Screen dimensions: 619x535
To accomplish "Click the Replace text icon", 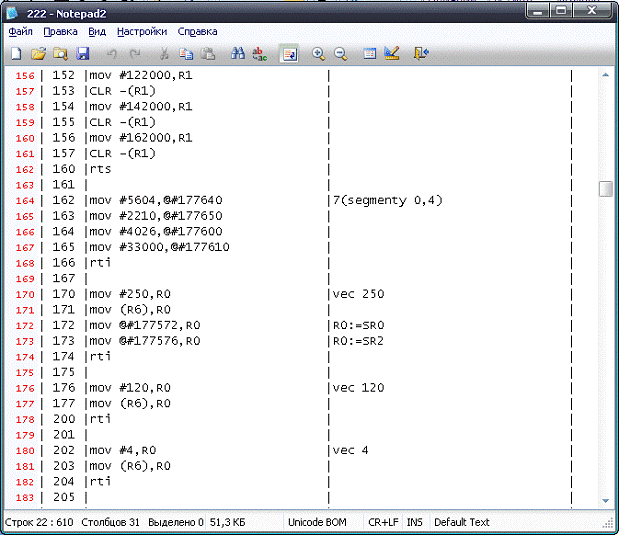I will [259, 54].
